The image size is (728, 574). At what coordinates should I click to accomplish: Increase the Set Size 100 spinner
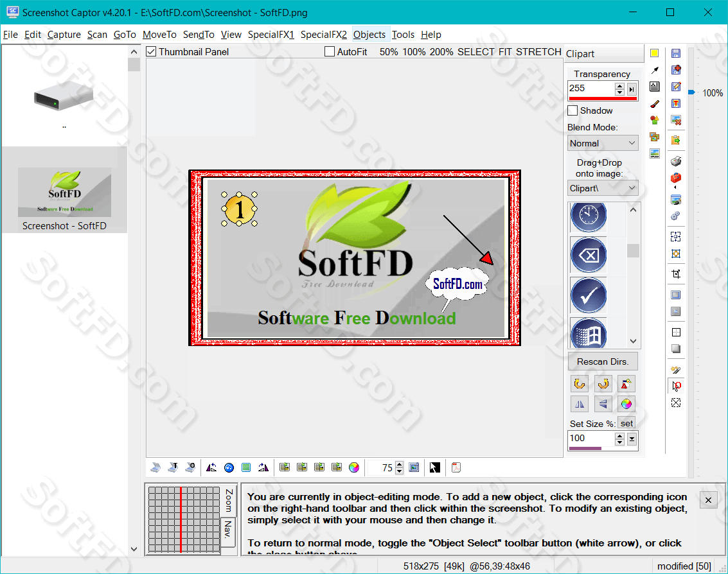[620, 436]
